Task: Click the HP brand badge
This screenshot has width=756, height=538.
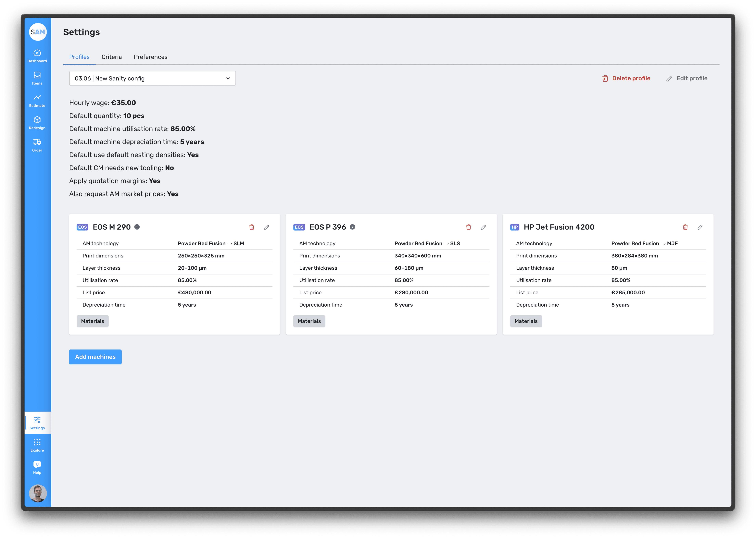Action: pyautogui.click(x=515, y=227)
